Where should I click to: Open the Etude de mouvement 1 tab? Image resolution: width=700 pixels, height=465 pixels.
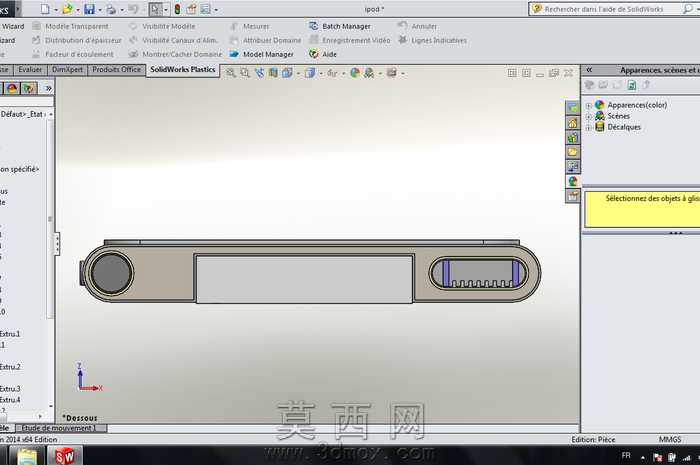click(x=59, y=428)
